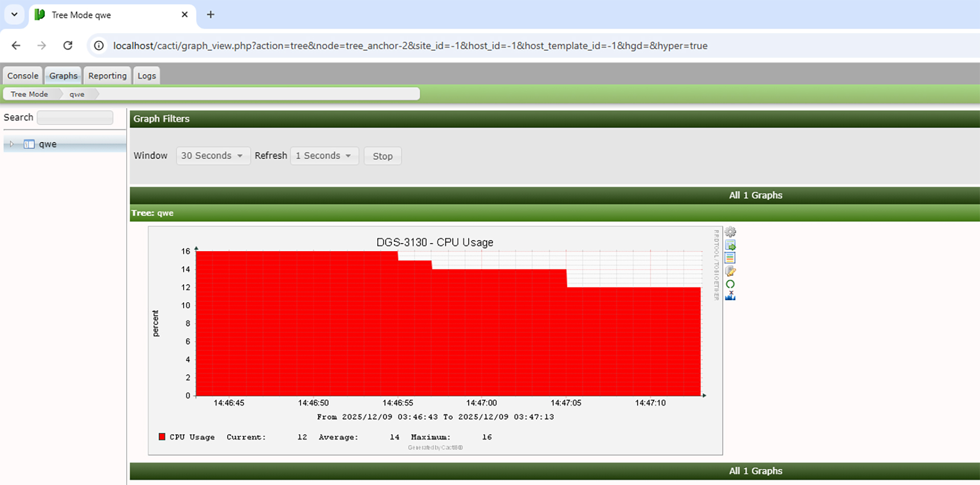Viewport: 980px width, 485px height.
Task: Export graph data with CSV export icon
Action: pos(730,245)
